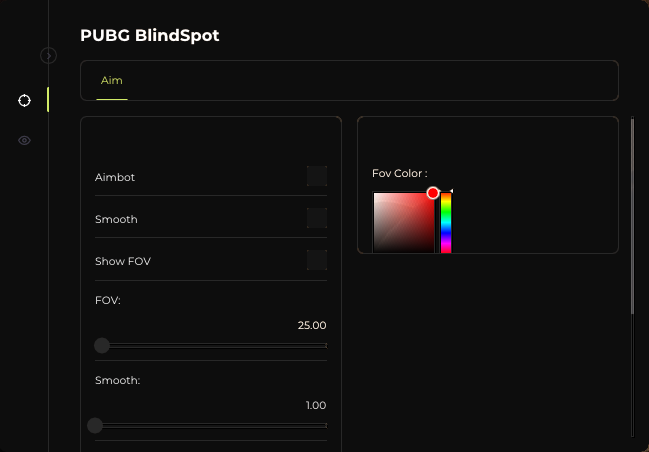Pick a shade in the Fov Color square
The width and height of the screenshot is (649, 452).
(x=404, y=222)
